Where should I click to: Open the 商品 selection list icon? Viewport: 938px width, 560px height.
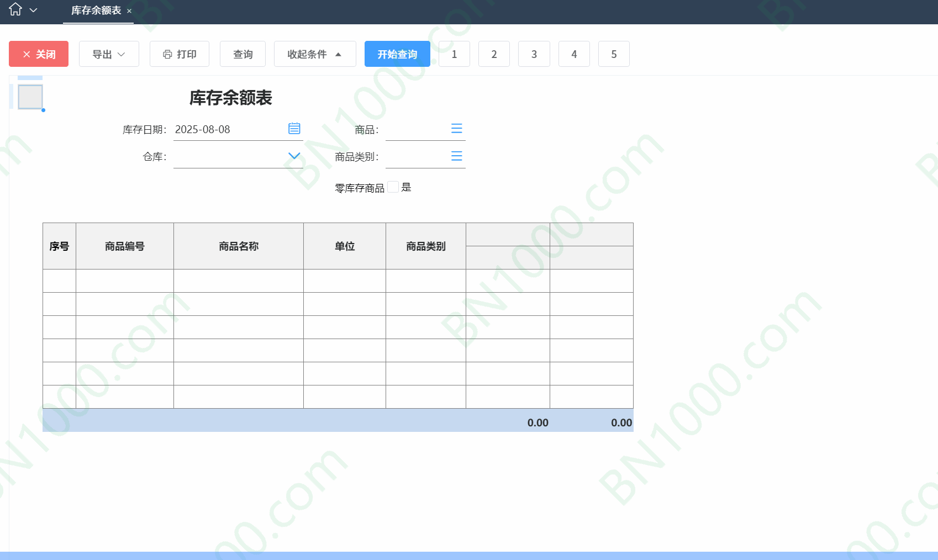pyautogui.click(x=457, y=129)
